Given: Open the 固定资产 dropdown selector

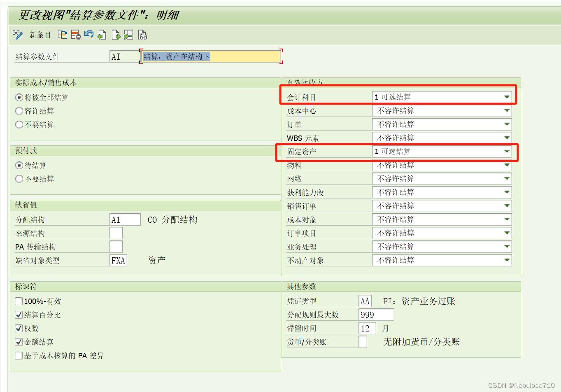Looking at the screenshot, I should pyautogui.click(x=507, y=151).
